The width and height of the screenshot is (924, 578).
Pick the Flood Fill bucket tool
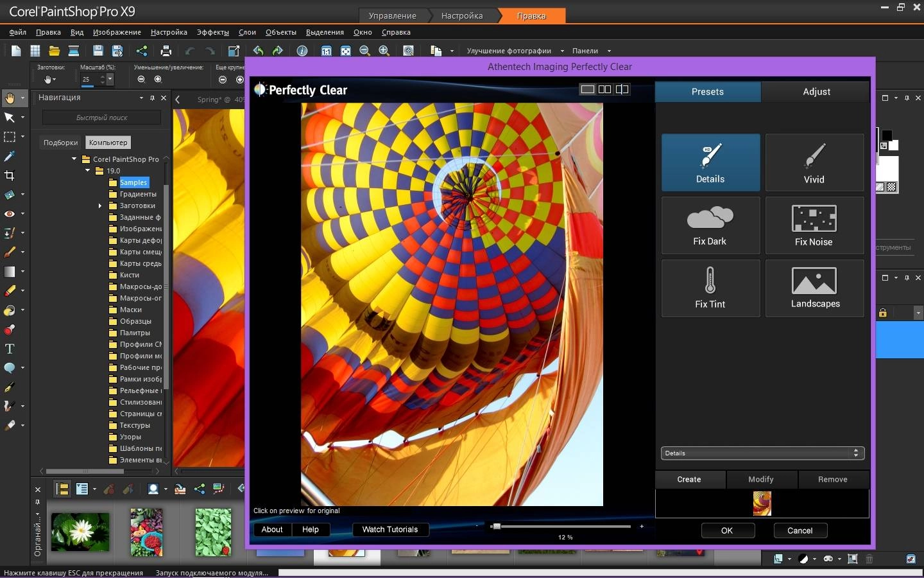[10, 310]
